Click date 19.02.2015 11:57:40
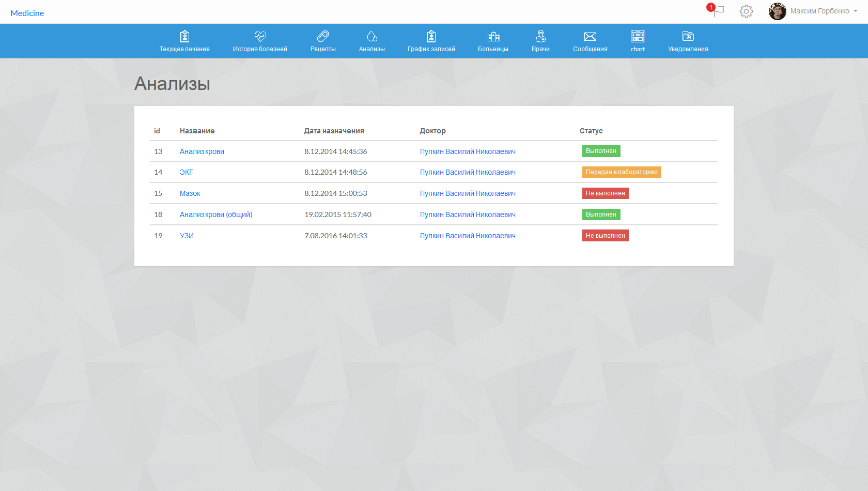The image size is (868, 491). click(x=338, y=214)
